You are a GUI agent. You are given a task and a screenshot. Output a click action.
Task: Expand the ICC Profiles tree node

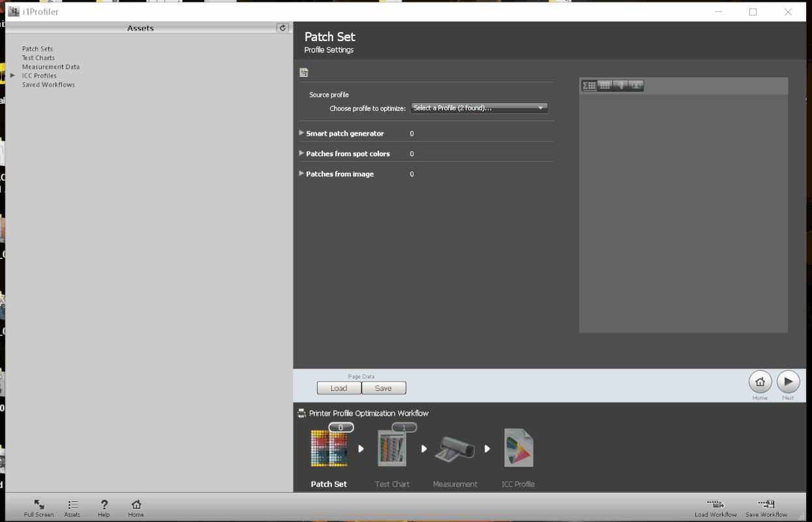[x=12, y=76]
